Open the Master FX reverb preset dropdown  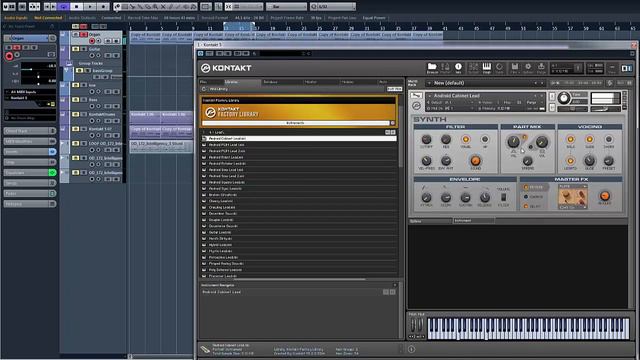573,186
